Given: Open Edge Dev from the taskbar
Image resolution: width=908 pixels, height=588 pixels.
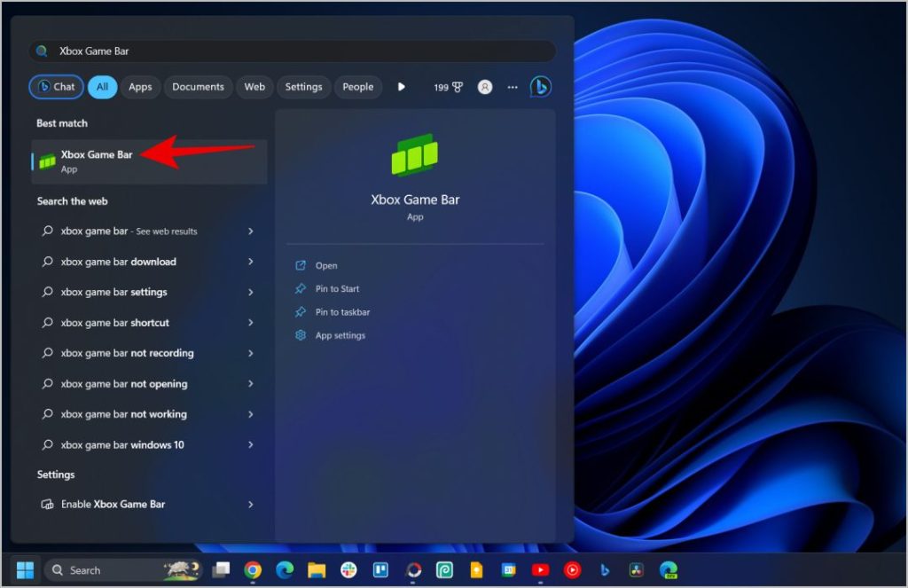Looking at the screenshot, I should pos(669,570).
